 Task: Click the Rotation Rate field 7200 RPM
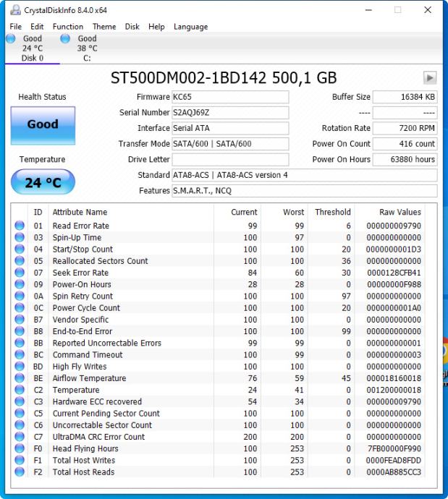pos(405,128)
